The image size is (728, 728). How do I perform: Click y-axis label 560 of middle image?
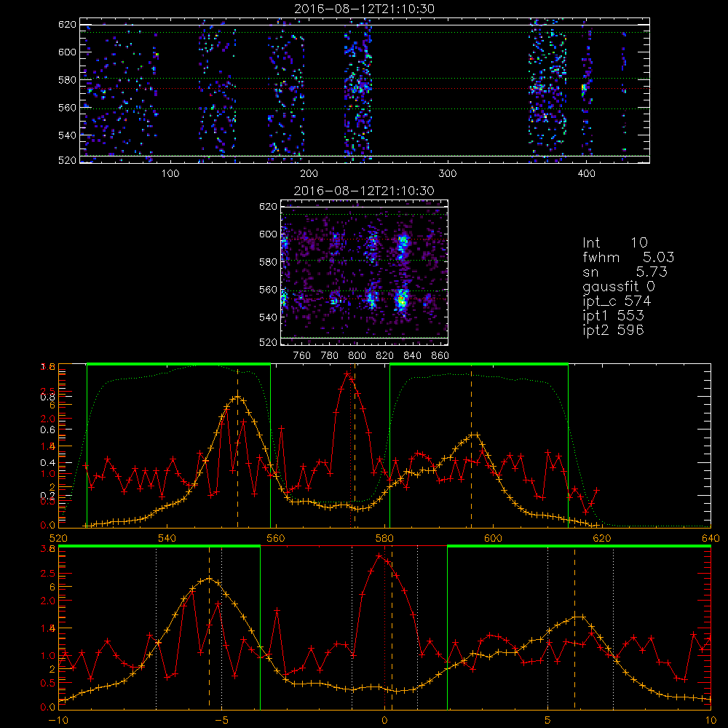coord(269,290)
